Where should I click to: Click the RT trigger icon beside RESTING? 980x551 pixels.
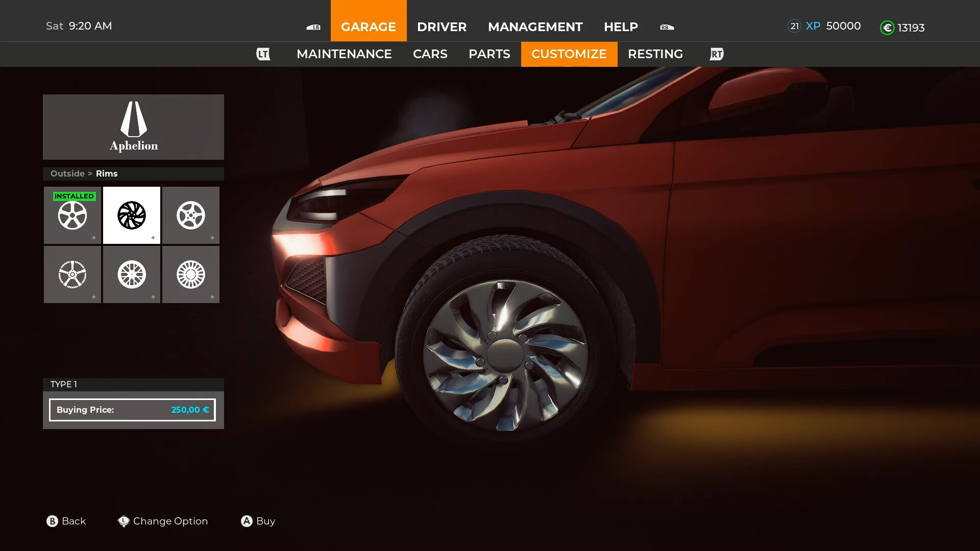click(x=716, y=54)
